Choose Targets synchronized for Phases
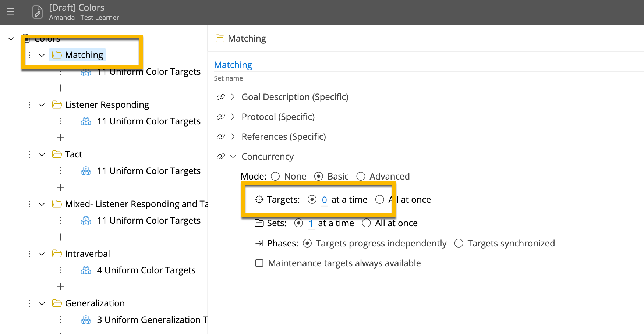The height and width of the screenshot is (334, 644). pos(459,243)
